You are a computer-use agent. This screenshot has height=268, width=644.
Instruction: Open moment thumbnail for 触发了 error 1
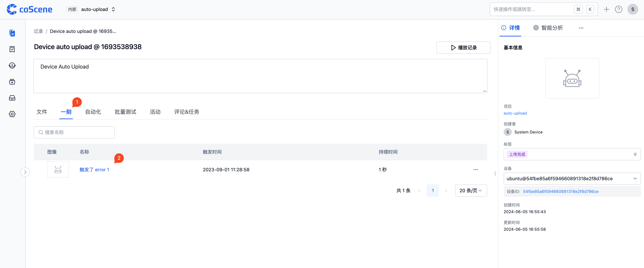pos(58,170)
